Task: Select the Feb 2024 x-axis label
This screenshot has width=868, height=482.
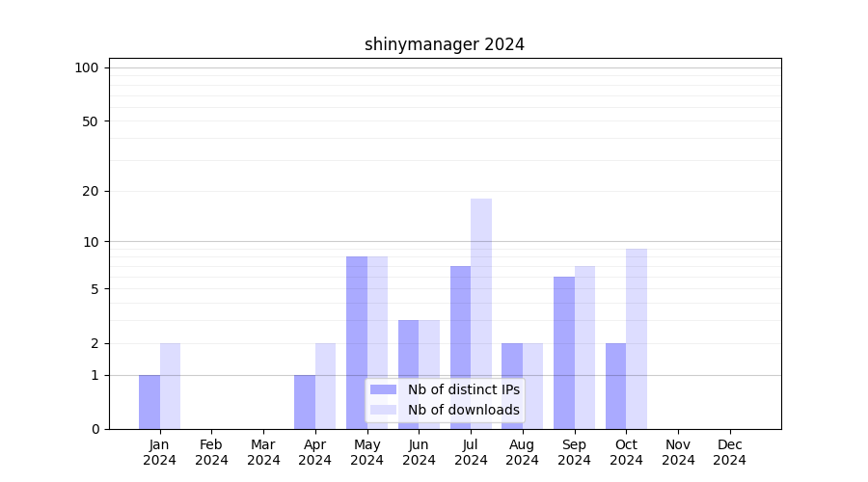Action: tap(211, 452)
